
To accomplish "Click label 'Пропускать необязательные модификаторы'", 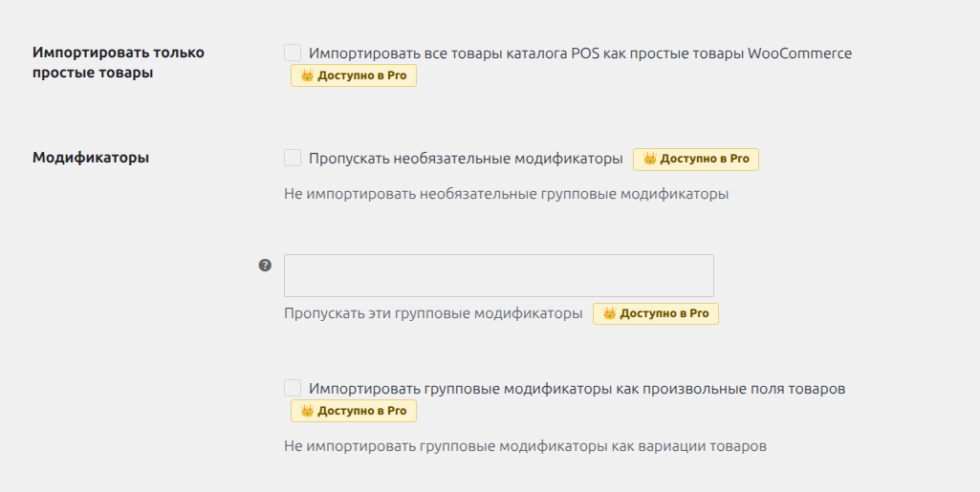I will point(466,159).
